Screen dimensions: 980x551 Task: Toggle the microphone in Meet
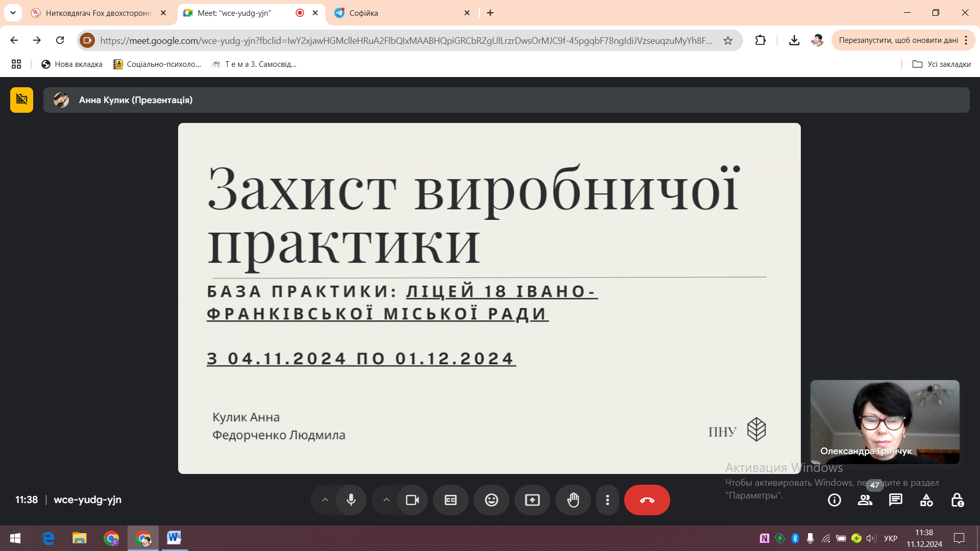coord(351,500)
